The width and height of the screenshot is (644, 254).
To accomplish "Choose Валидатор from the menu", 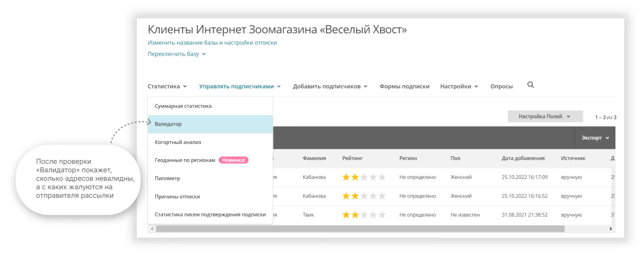I will (x=210, y=124).
